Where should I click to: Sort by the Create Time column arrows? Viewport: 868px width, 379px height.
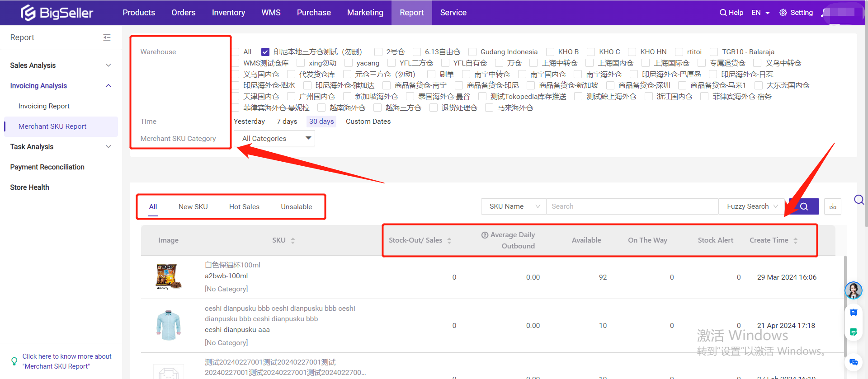pos(796,240)
